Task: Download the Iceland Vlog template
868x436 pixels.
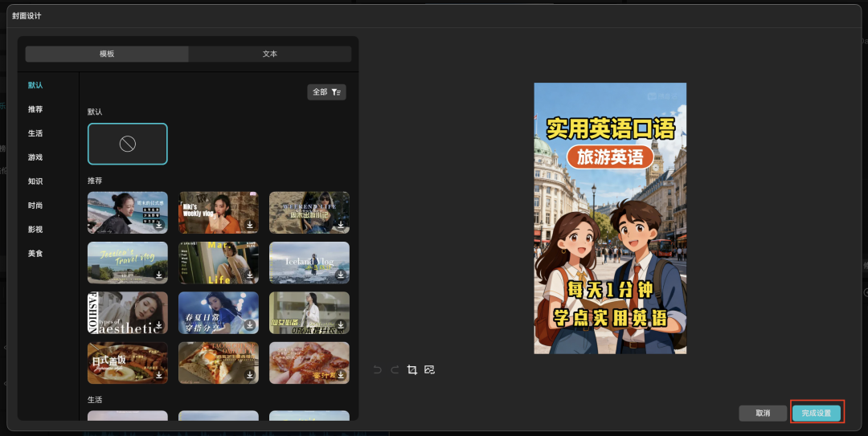Action: click(341, 275)
